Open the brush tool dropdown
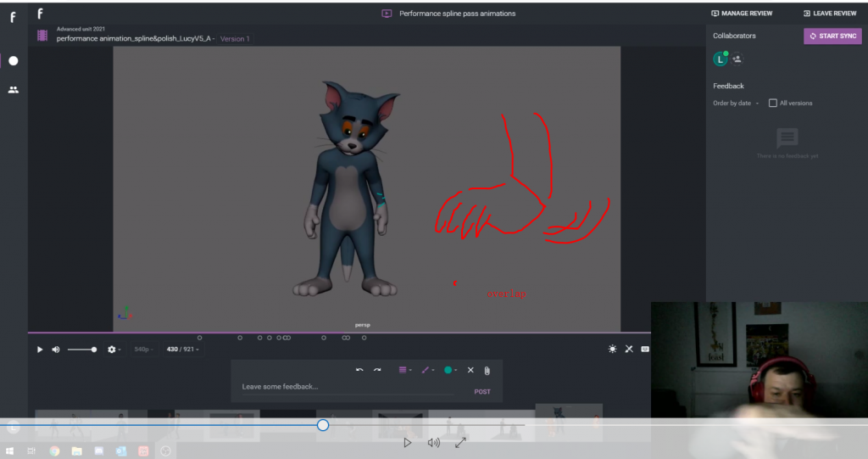 (427, 370)
